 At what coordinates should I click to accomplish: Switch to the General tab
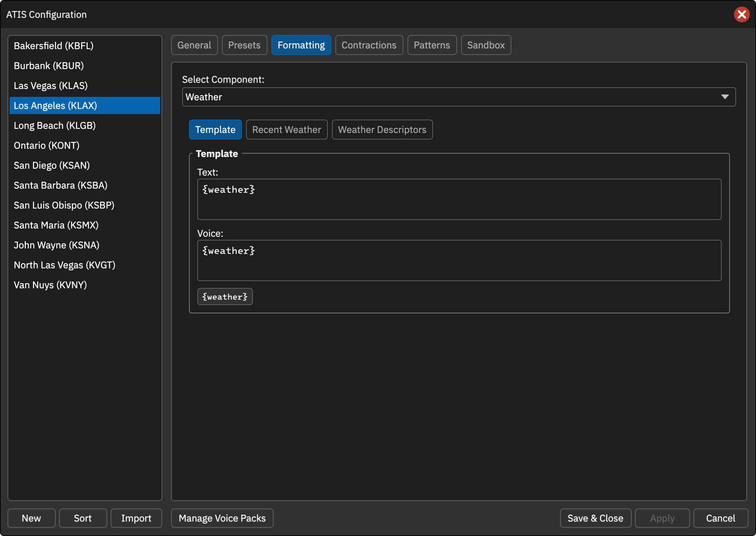[x=194, y=45]
